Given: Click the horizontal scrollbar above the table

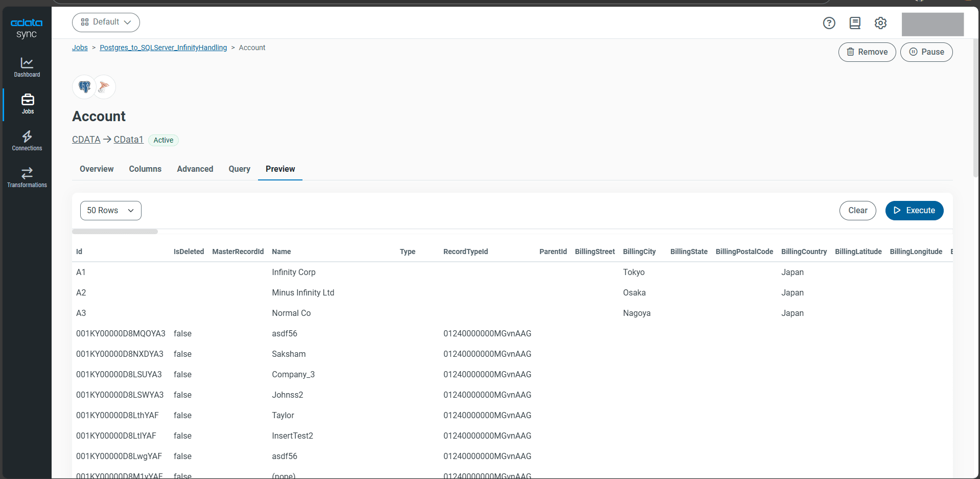Looking at the screenshot, I should pos(115,232).
